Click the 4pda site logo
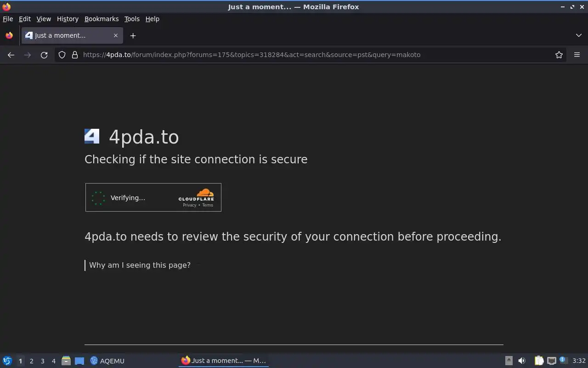 tap(92, 136)
